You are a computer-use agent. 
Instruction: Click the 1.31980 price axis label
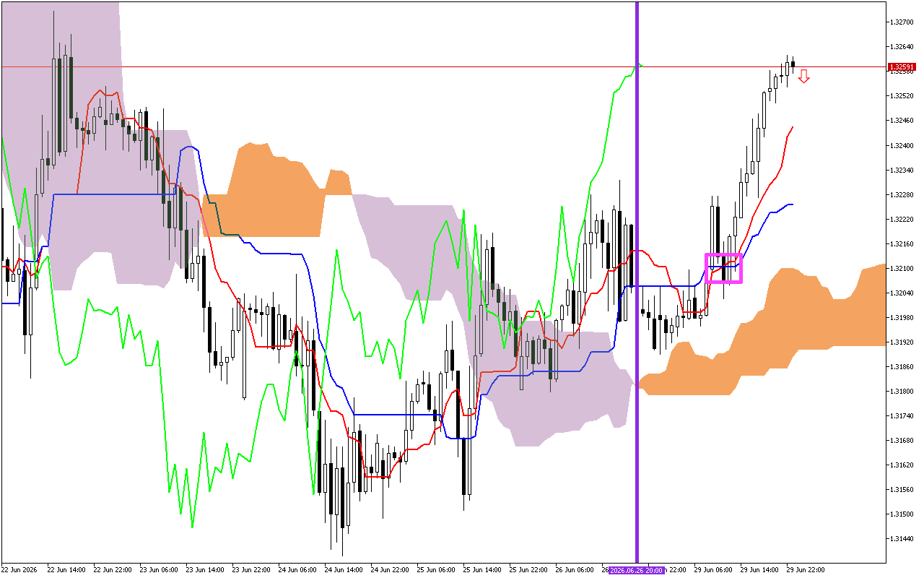[x=901, y=318]
